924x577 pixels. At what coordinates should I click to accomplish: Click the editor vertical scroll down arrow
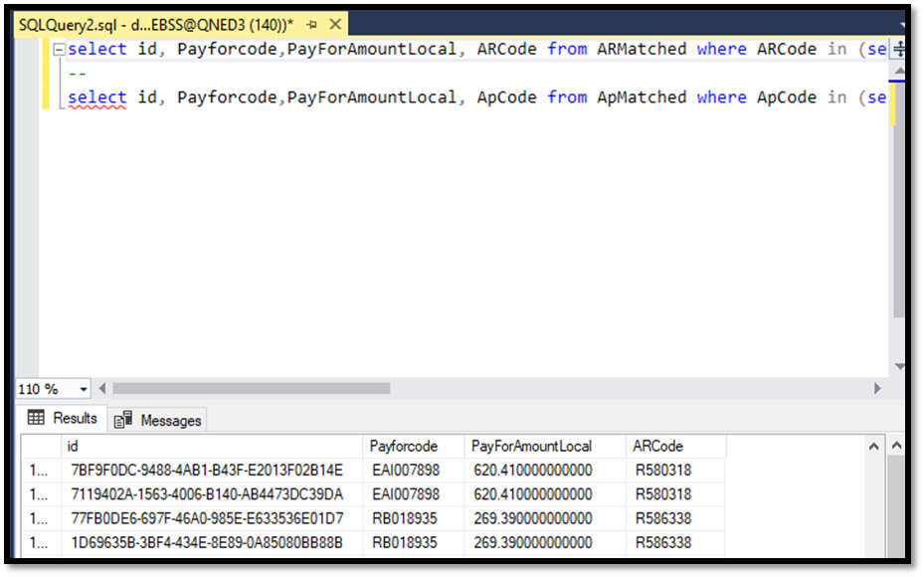pyautogui.click(x=899, y=366)
